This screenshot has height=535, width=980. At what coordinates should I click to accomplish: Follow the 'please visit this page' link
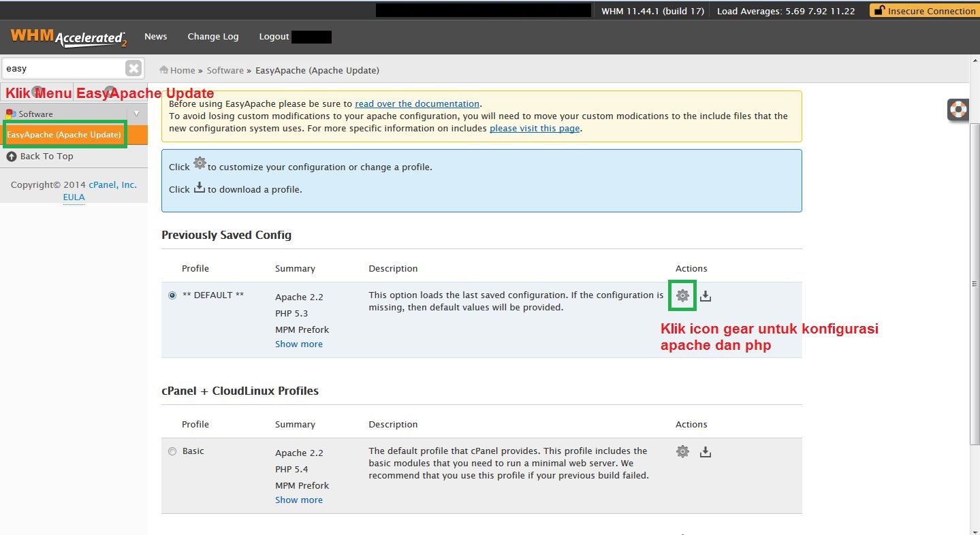pos(535,129)
